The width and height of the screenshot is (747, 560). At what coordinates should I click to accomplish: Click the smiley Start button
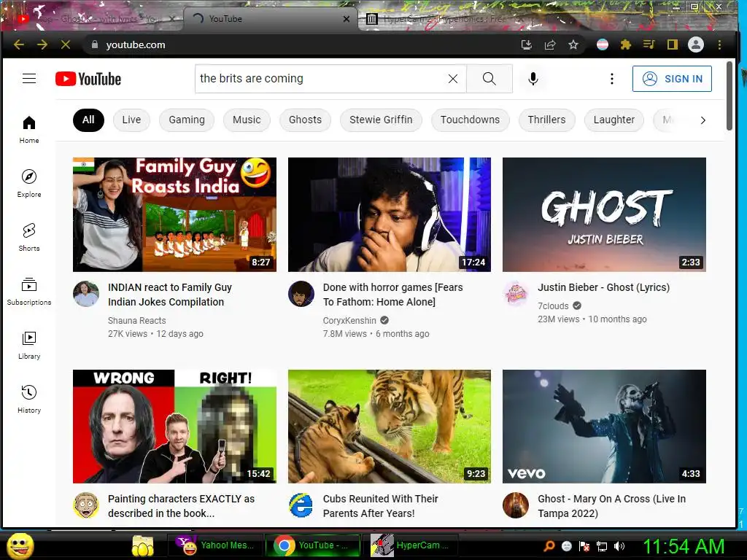(x=20, y=545)
